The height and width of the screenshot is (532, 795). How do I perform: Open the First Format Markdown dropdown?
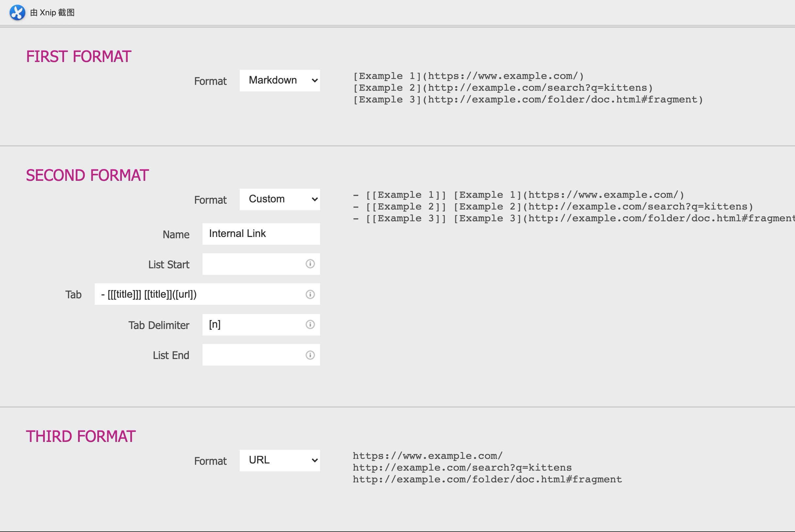coord(280,81)
